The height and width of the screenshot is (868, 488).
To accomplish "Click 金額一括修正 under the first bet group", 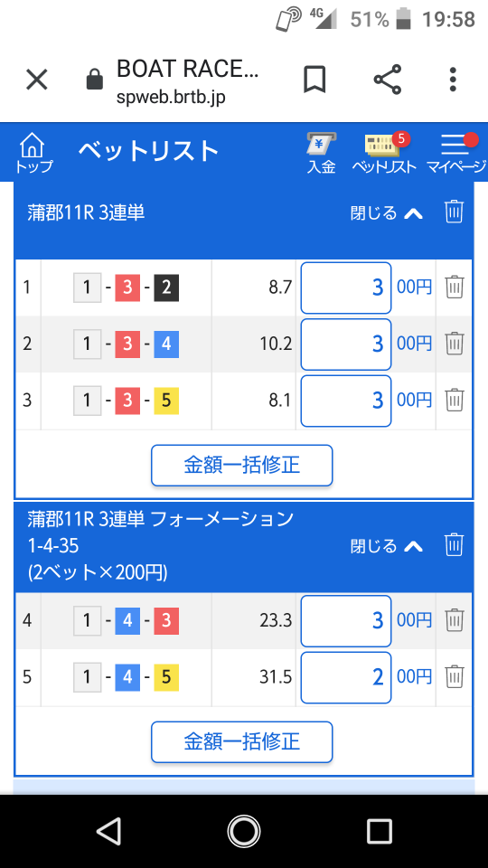I will tap(242, 466).
